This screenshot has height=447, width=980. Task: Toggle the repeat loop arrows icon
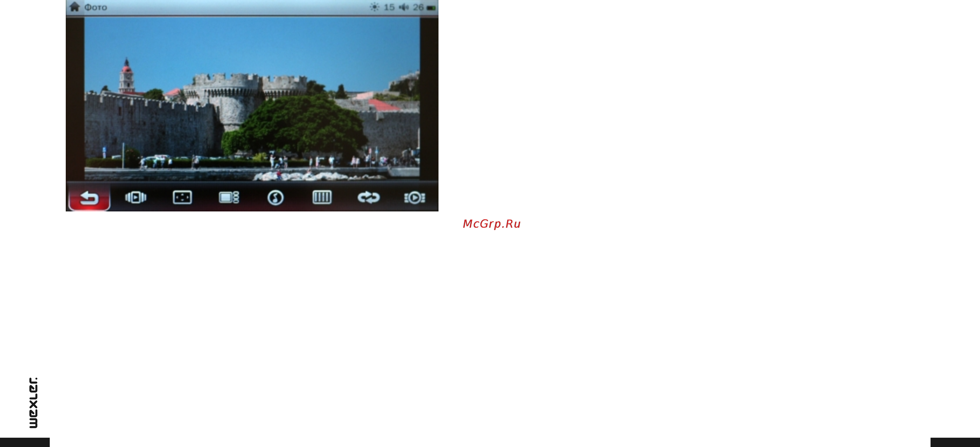[x=368, y=197]
